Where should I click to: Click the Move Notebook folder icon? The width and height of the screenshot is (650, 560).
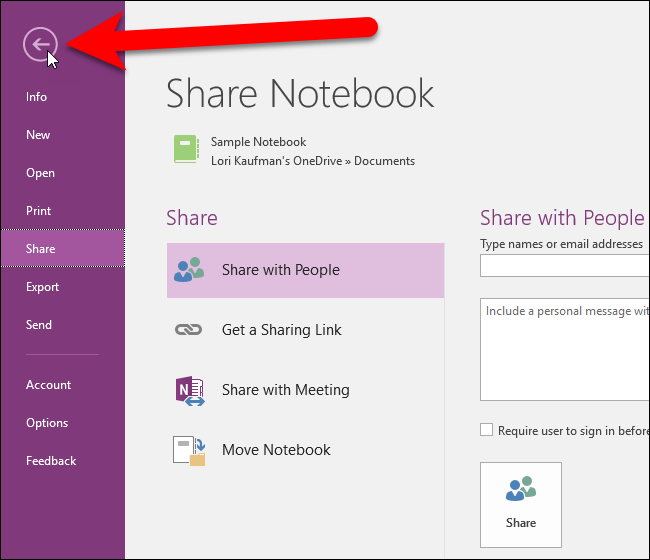click(x=189, y=451)
